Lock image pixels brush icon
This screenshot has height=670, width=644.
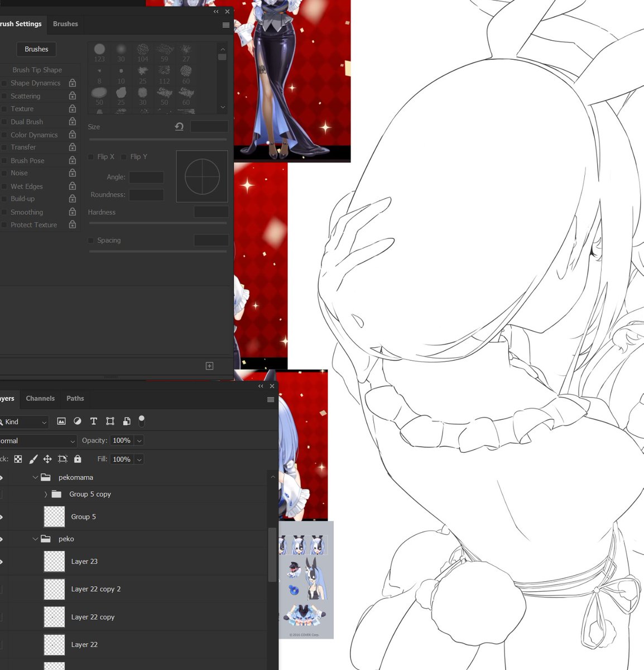[33, 459]
